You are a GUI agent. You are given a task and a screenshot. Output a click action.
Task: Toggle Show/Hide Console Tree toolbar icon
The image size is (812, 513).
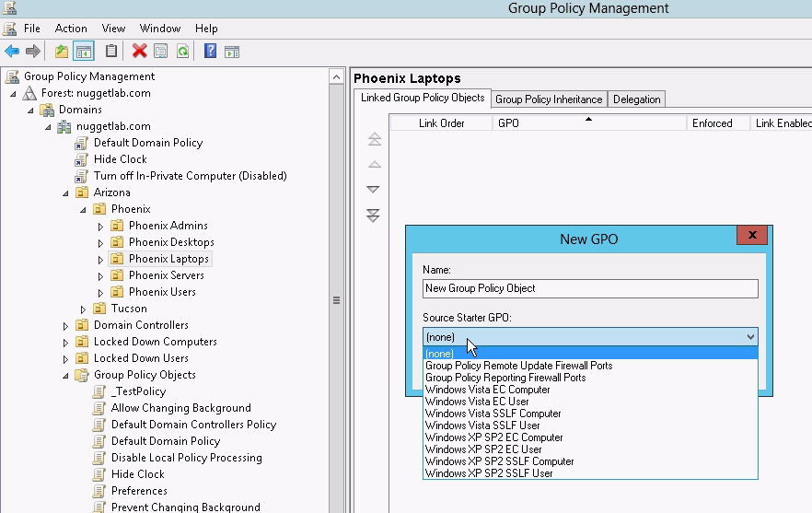point(84,52)
